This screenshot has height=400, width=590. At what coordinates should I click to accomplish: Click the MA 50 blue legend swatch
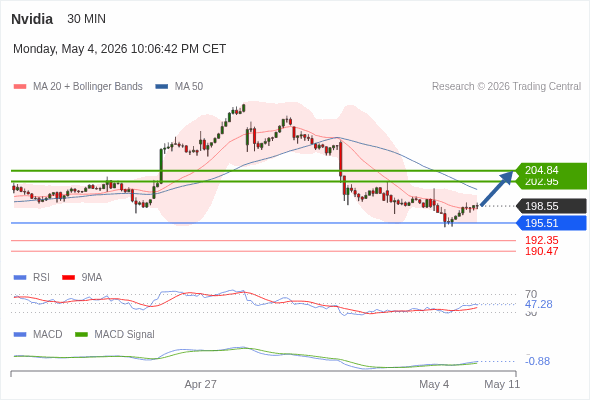coord(162,87)
